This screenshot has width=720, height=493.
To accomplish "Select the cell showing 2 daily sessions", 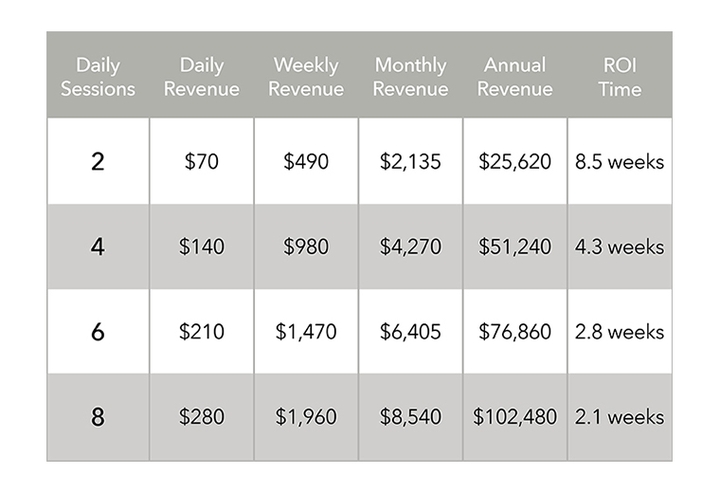I will pyautogui.click(x=98, y=161).
